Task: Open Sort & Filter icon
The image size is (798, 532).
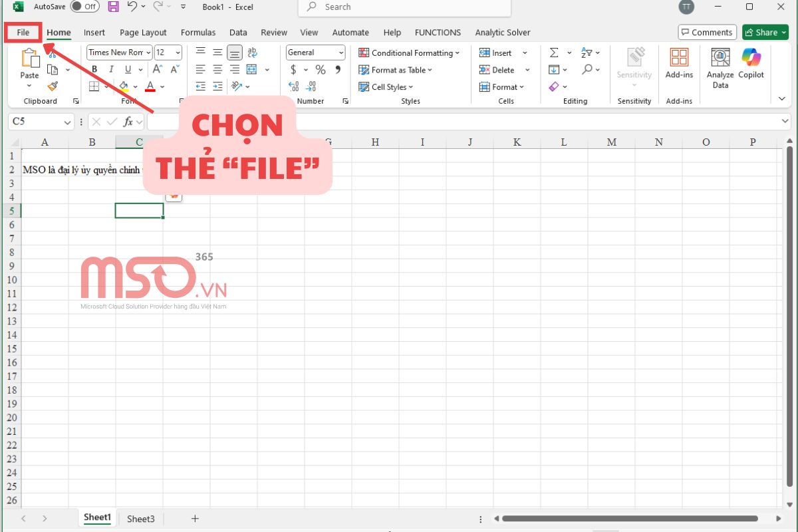Action: click(x=587, y=53)
